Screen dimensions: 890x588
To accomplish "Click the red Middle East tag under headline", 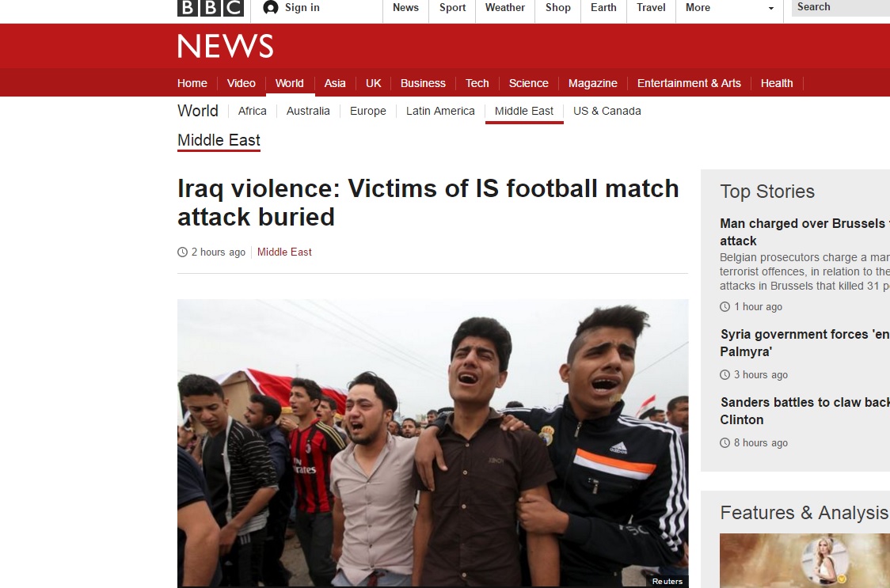I will [284, 252].
